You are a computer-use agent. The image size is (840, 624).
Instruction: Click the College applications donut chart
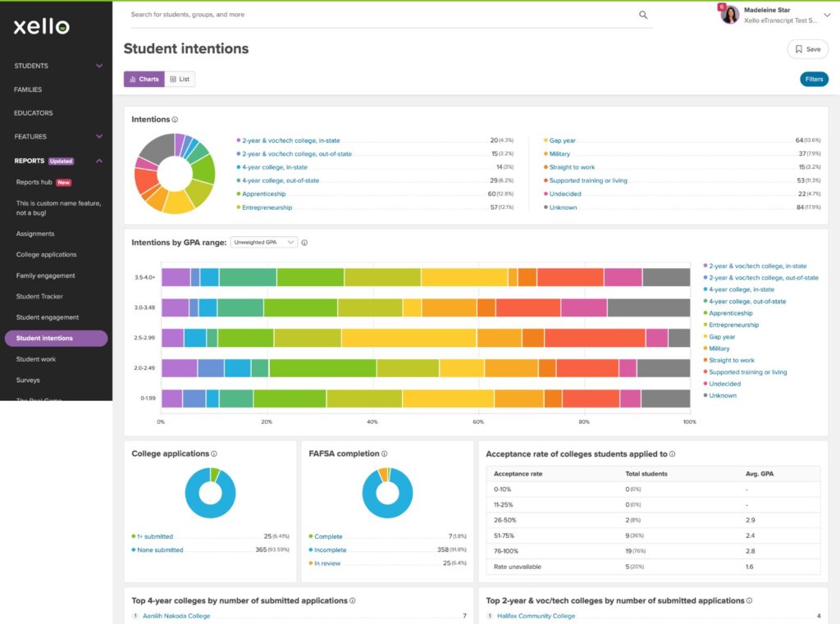tap(211, 493)
